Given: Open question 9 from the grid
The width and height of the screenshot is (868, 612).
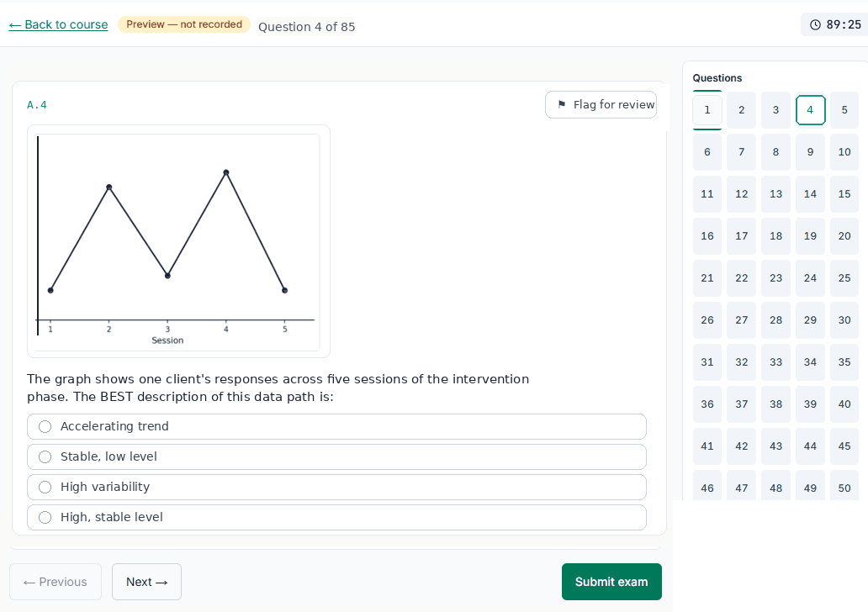Looking at the screenshot, I should (811, 152).
